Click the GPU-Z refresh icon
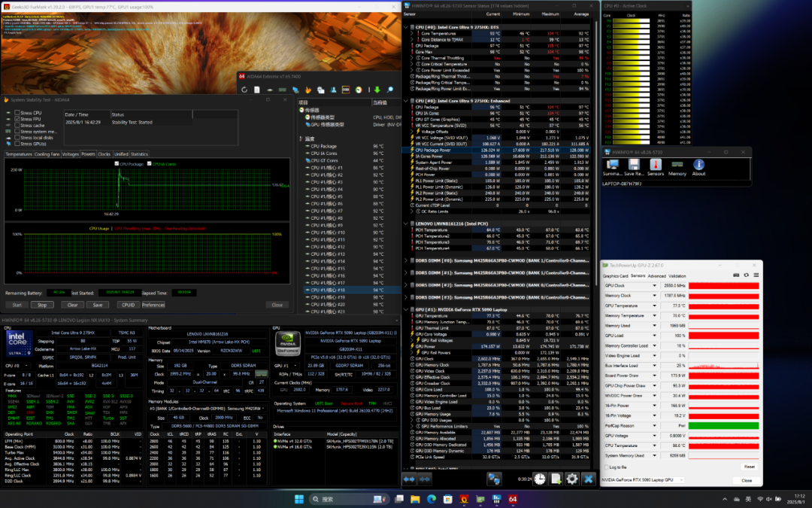 (747, 275)
